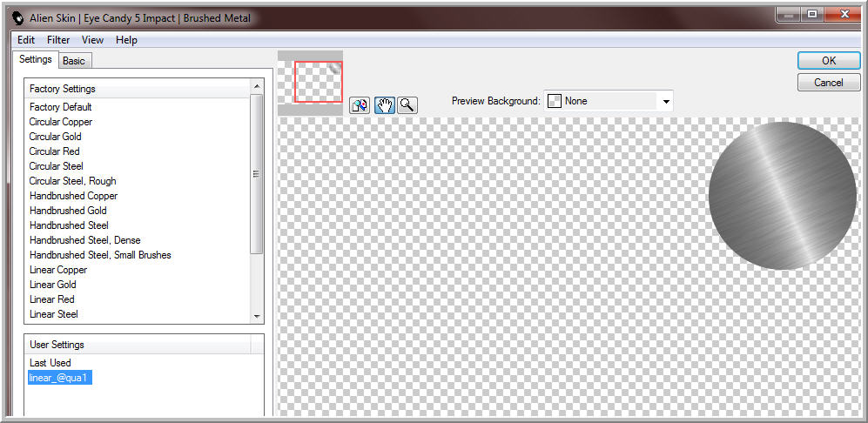868x423 pixels.
Task: Select the zoom magnifier tool
Action: click(407, 105)
